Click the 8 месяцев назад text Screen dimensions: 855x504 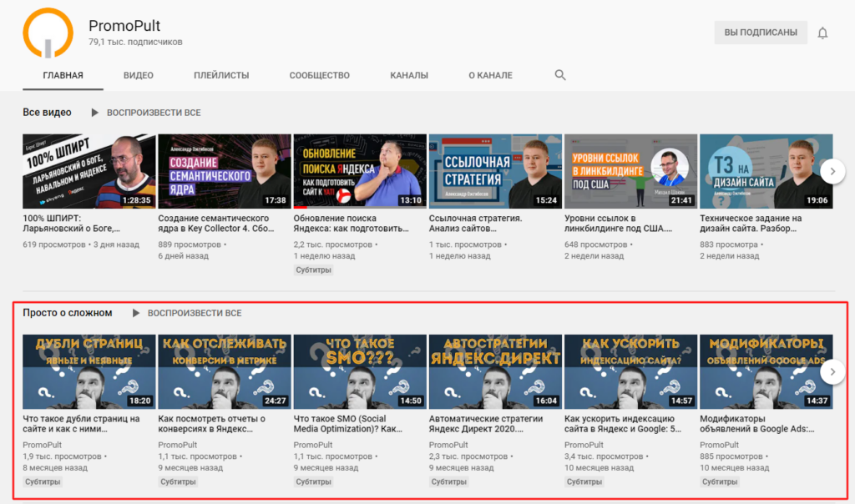55,468
